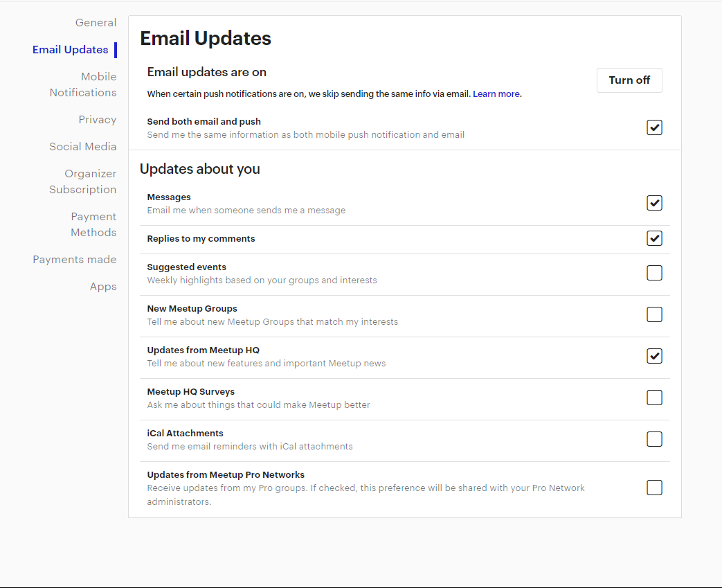Open Organizer Subscription settings

[83, 181]
